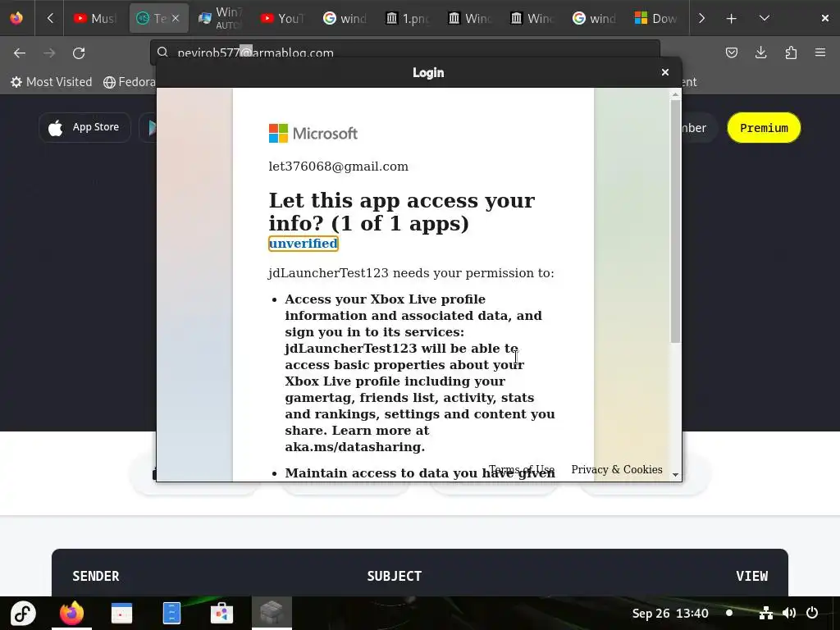Click the dialog scroll up arrow
Viewport: 840px width, 630px height.
tap(675, 94)
